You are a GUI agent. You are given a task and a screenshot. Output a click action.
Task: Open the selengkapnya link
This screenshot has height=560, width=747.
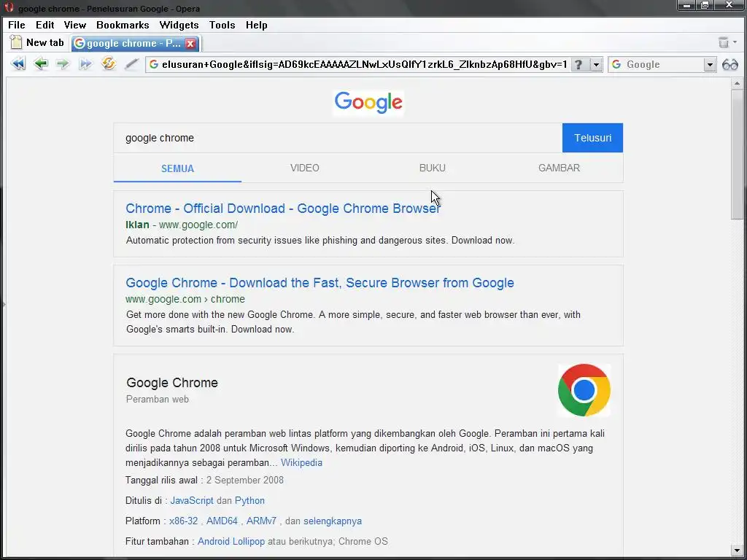(333, 521)
